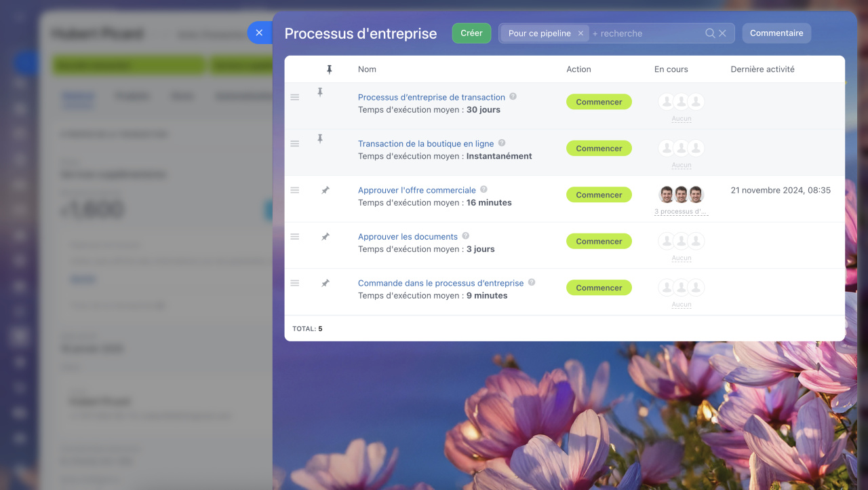Click the 'TOTAL: 5' counter

[x=307, y=328]
